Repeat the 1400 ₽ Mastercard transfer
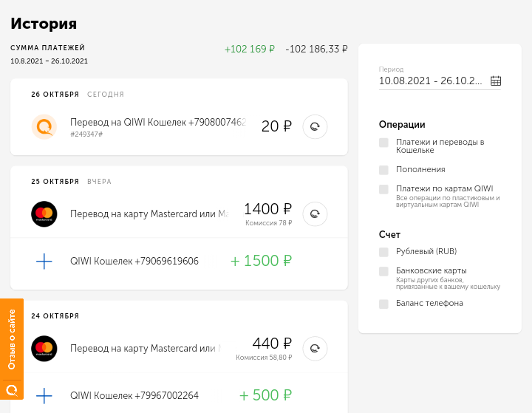The image size is (532, 413). pyautogui.click(x=315, y=214)
